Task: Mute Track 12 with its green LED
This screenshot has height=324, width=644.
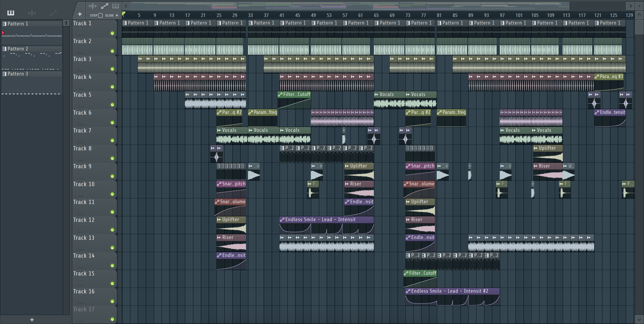Action: 112,230
